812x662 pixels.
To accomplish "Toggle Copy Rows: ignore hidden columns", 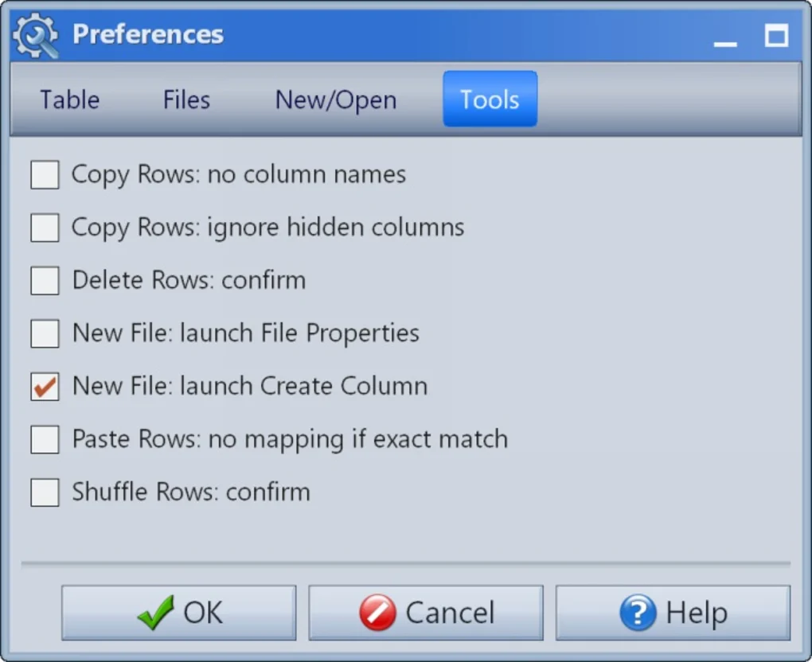I will [45, 228].
